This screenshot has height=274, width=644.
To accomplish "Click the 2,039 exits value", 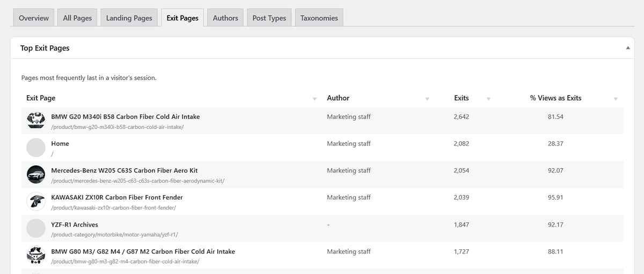I will pyautogui.click(x=462, y=197).
